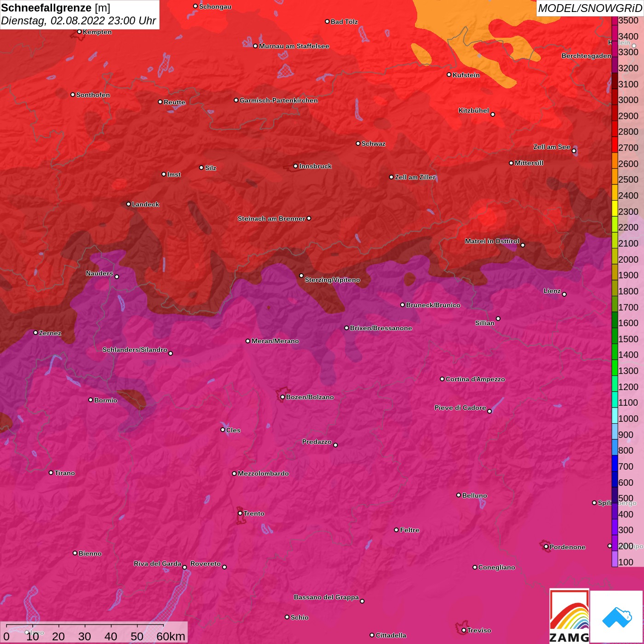644x644 pixels.
Task: Click the Trento city marker dot
Action: (x=240, y=513)
